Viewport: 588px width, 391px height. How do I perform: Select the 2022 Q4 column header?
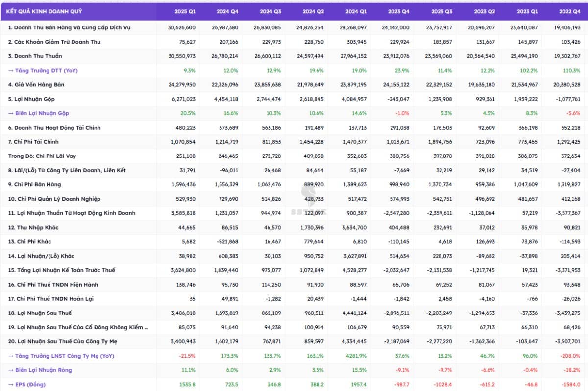click(570, 11)
